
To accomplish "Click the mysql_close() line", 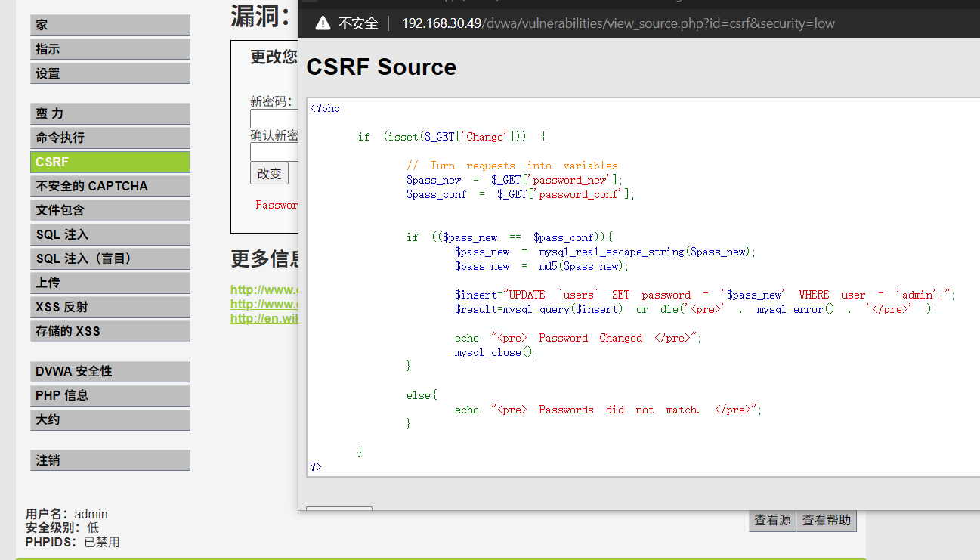I will 496,352.
